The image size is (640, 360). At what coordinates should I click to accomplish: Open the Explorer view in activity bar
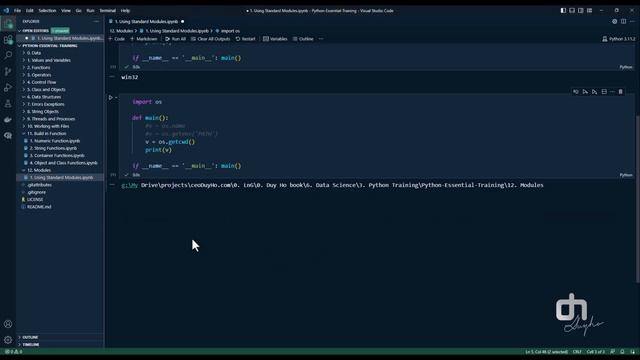pos(8,24)
